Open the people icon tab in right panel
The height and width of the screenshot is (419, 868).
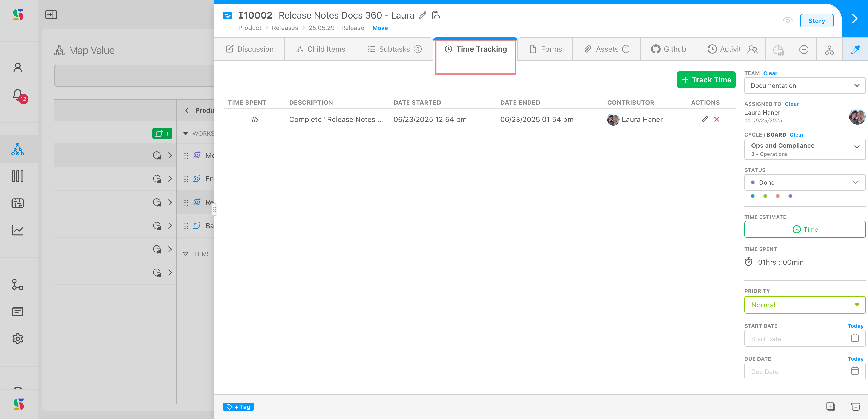753,50
